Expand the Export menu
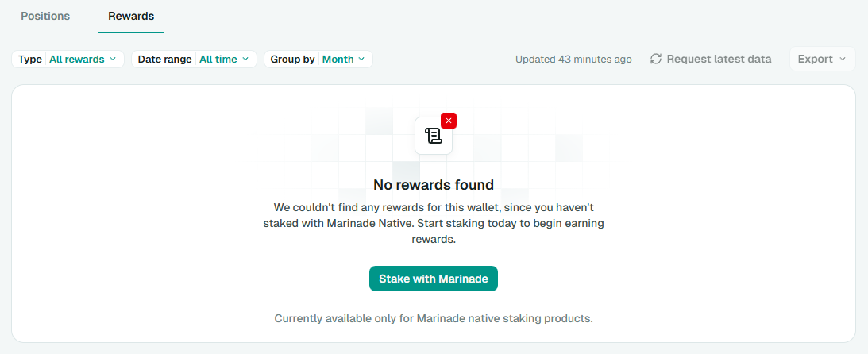Viewport: 868px width, 354px height. coord(822,59)
